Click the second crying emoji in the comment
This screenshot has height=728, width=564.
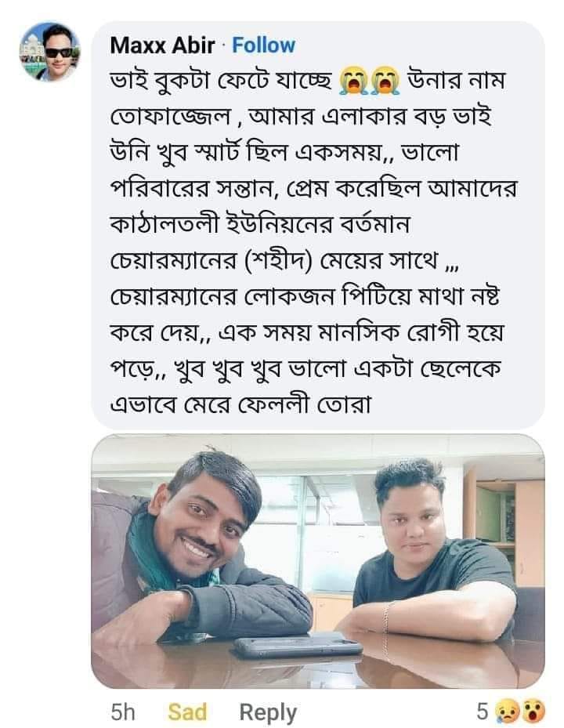(386, 80)
